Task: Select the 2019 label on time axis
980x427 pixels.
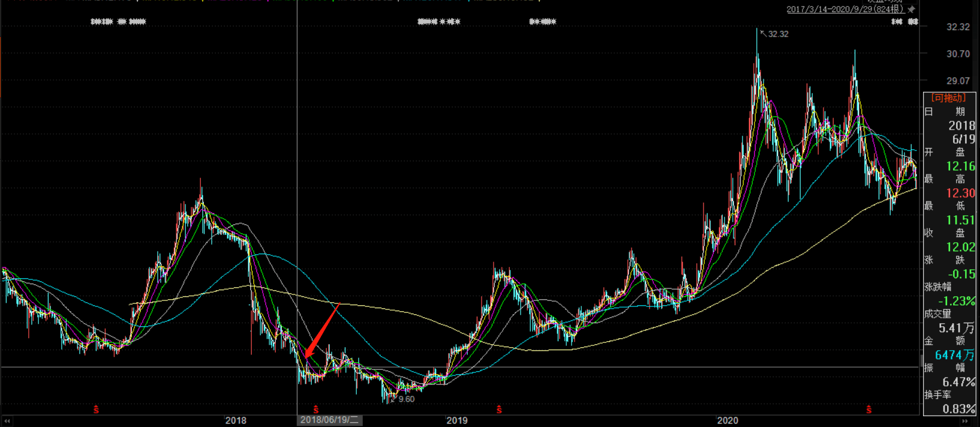Action: click(457, 420)
